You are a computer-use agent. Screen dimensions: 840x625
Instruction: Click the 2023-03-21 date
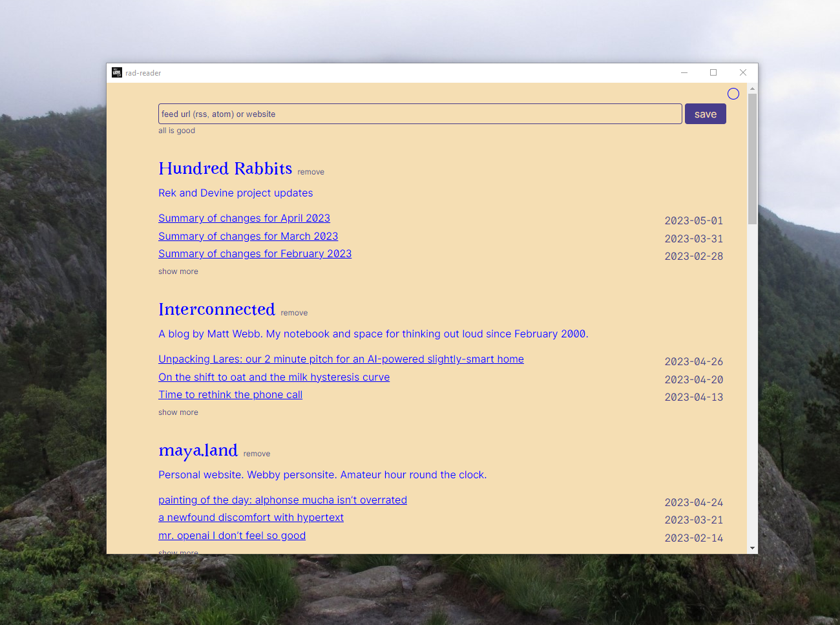[694, 520]
